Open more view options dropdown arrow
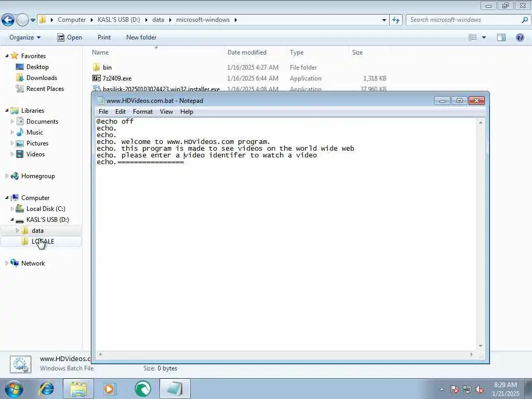The image size is (532, 399). coord(484,37)
